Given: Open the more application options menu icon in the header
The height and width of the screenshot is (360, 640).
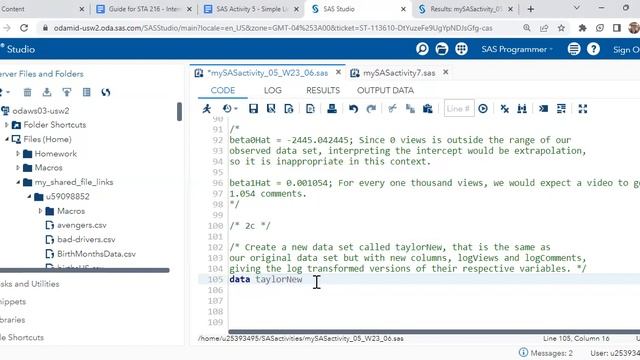Looking at the screenshot, I should [x=574, y=49].
